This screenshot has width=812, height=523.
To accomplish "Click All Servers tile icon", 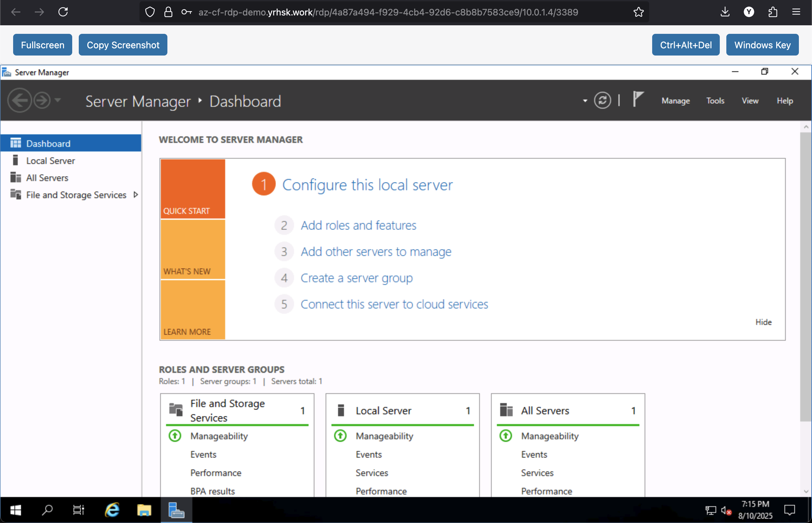I will [506, 410].
